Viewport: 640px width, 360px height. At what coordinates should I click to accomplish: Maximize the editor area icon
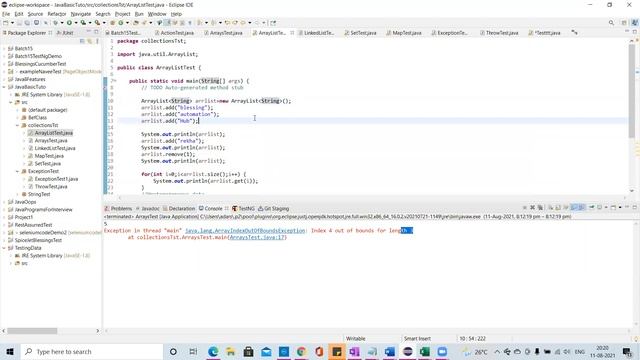[635, 32]
